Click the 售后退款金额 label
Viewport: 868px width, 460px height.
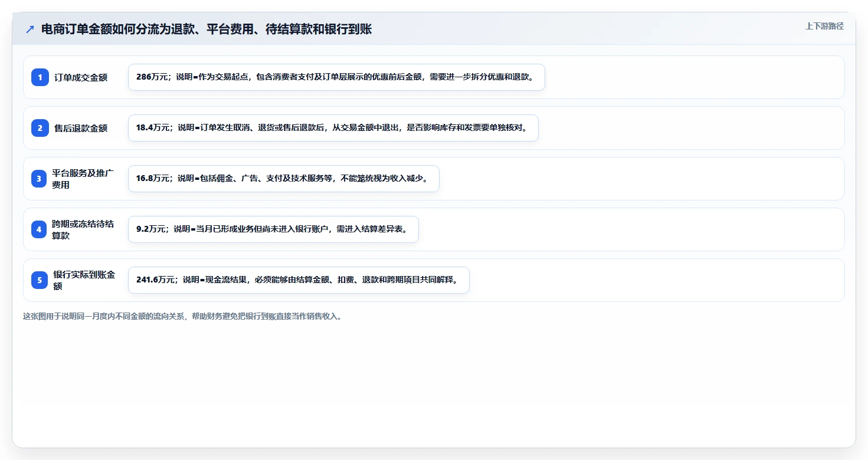pyautogui.click(x=81, y=128)
